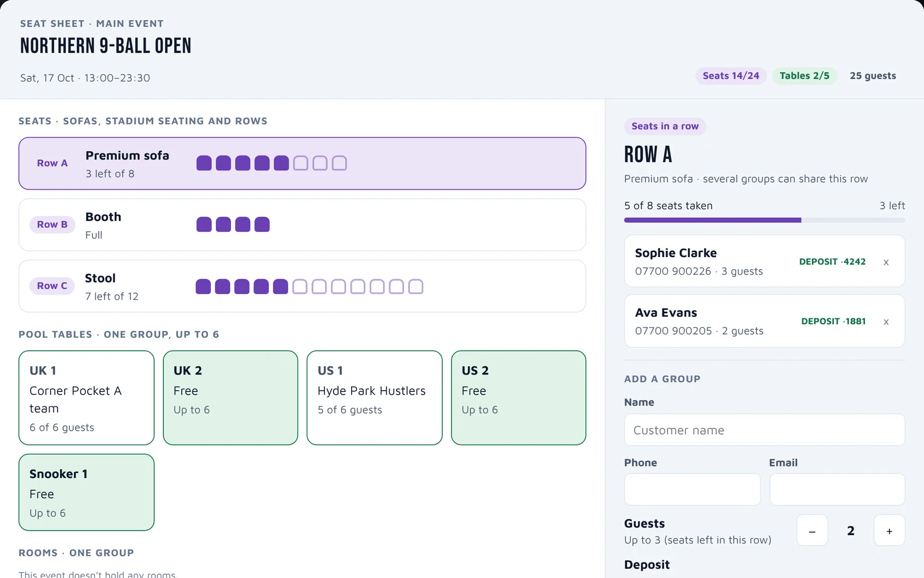Screen dimensions: 924x578
Task: Open pool table UK 1 card
Action: [87, 398]
